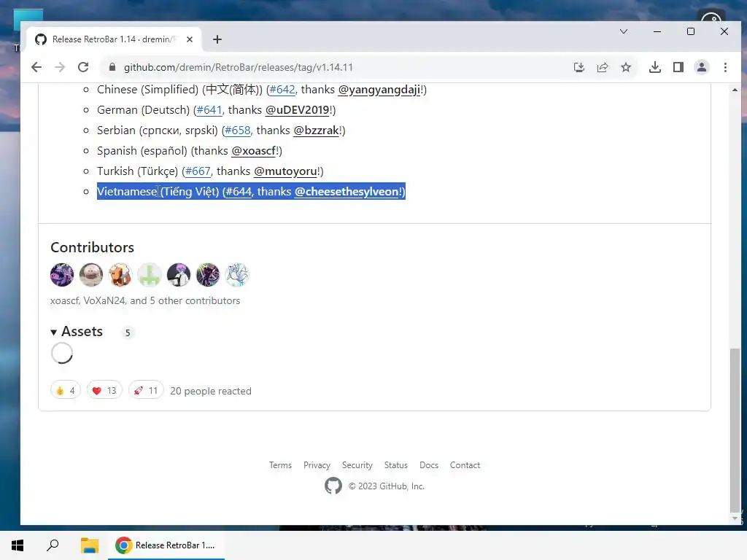Open Windows Start menu
Image resolution: width=747 pixels, height=560 pixels.
(x=18, y=545)
